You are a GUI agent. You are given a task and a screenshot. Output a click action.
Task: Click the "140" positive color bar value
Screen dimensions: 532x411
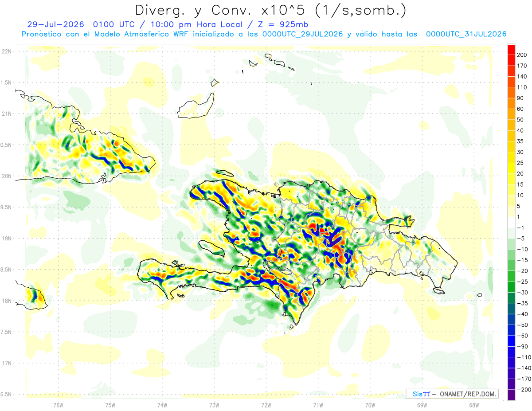click(521, 76)
